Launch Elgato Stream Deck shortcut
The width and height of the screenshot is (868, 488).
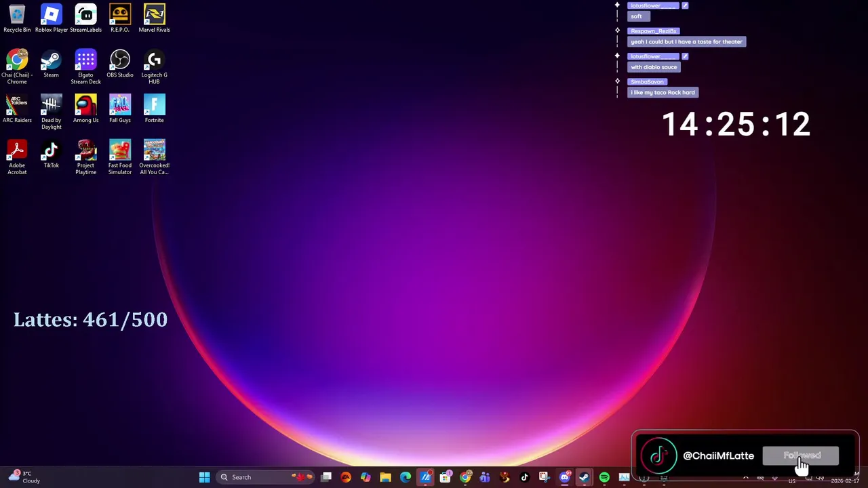pos(85,66)
